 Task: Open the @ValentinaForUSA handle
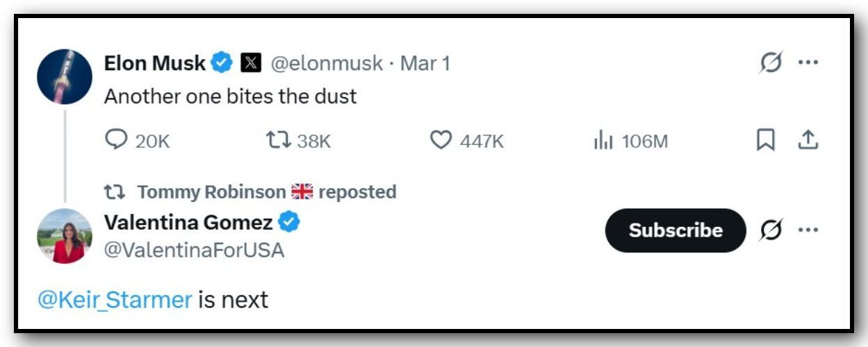(x=194, y=250)
